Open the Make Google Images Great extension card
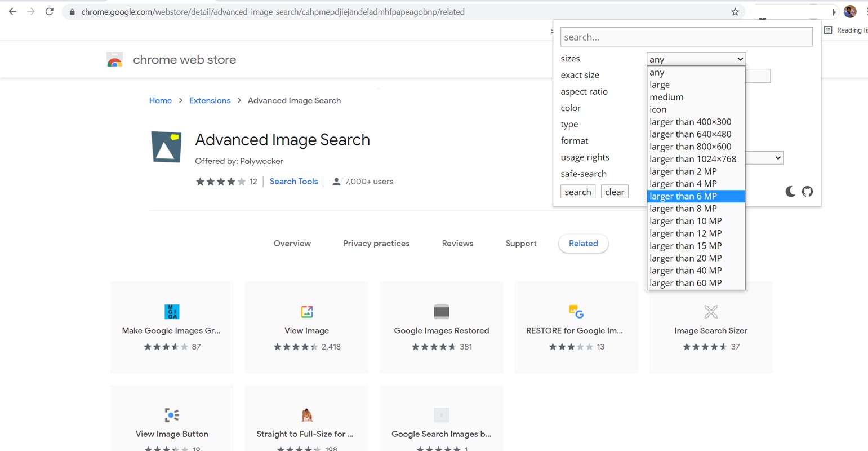 (172, 327)
